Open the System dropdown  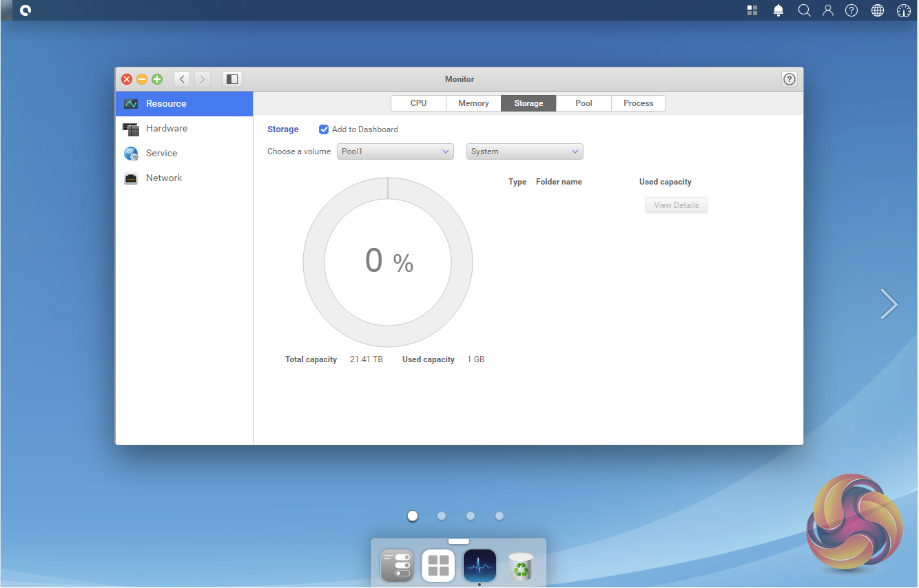pos(524,151)
